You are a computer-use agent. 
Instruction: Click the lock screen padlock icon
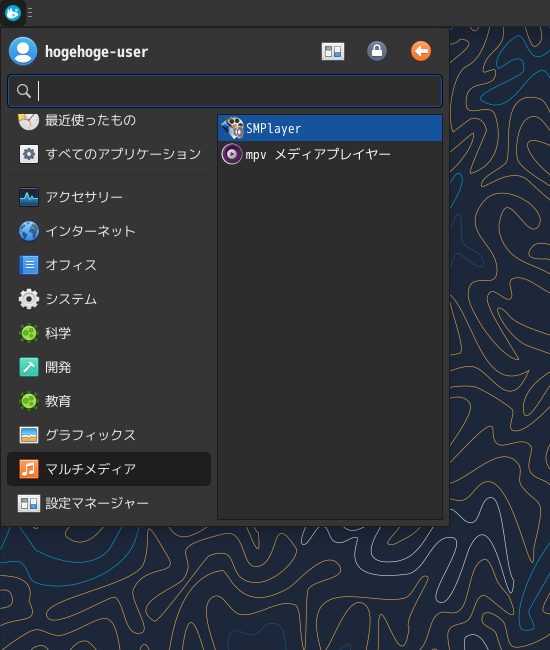(x=377, y=51)
